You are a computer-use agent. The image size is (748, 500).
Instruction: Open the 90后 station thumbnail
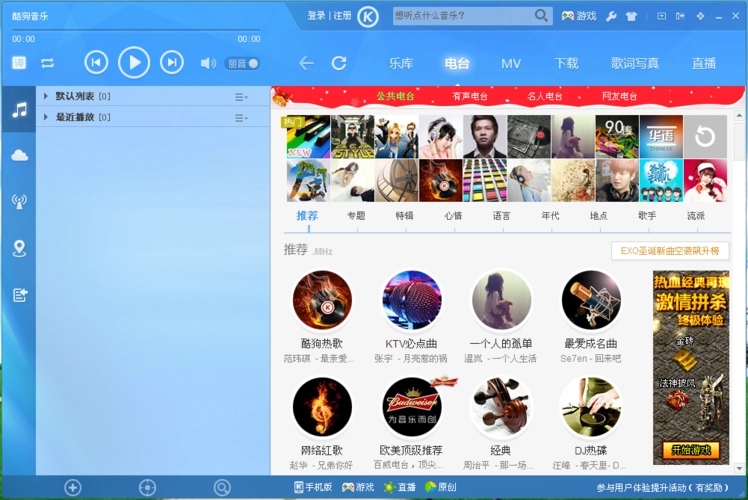tap(617, 137)
